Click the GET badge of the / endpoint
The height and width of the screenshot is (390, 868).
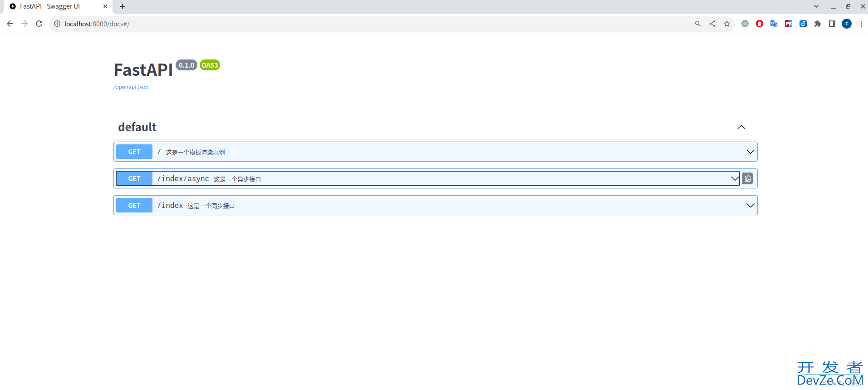click(134, 152)
